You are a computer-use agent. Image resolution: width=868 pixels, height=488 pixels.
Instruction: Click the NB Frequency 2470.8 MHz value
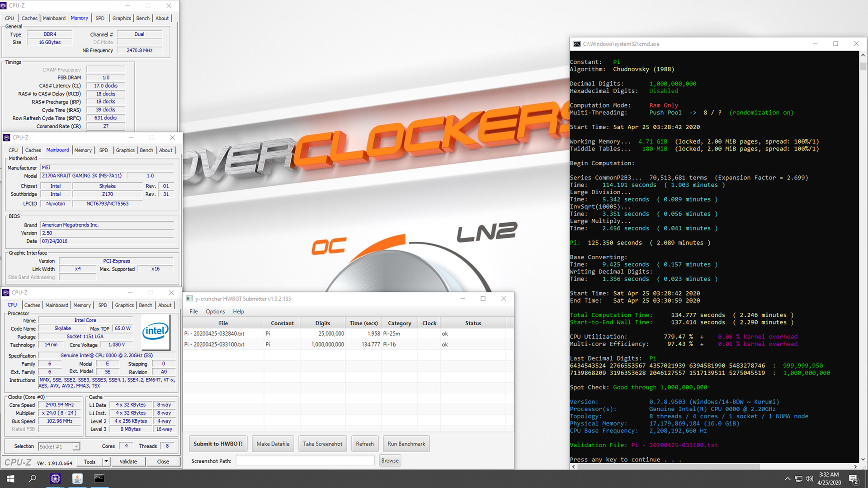[139, 51]
